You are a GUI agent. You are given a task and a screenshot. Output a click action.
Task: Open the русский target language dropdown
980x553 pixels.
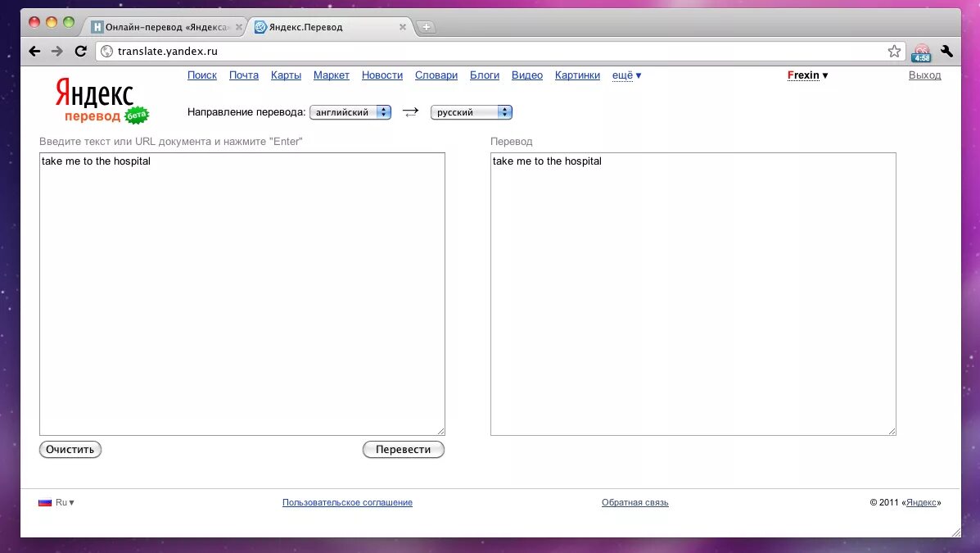[472, 112]
